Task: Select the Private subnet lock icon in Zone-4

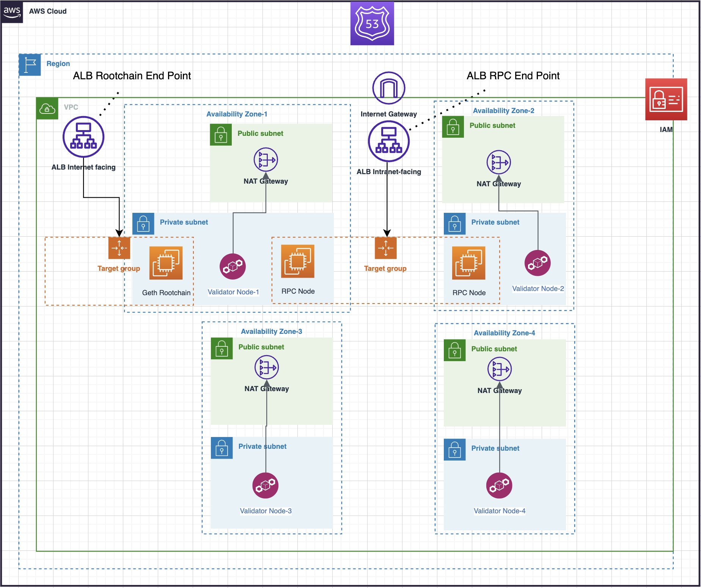Action: click(x=455, y=450)
